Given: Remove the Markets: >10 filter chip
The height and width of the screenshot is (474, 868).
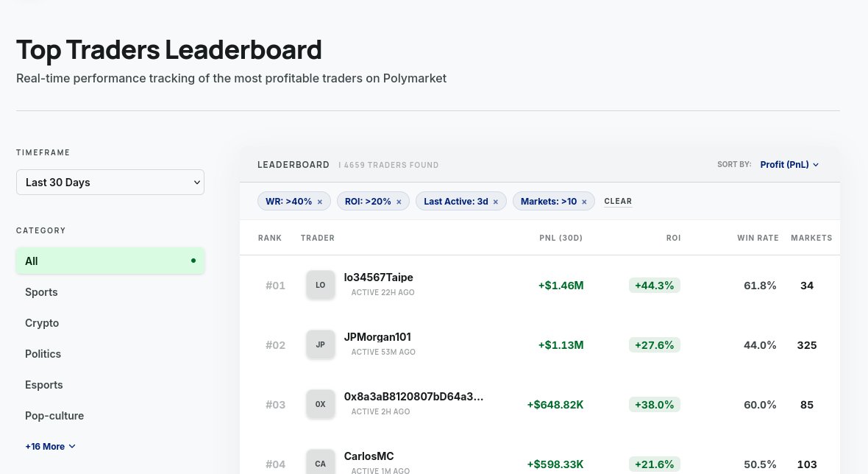Looking at the screenshot, I should 584,202.
